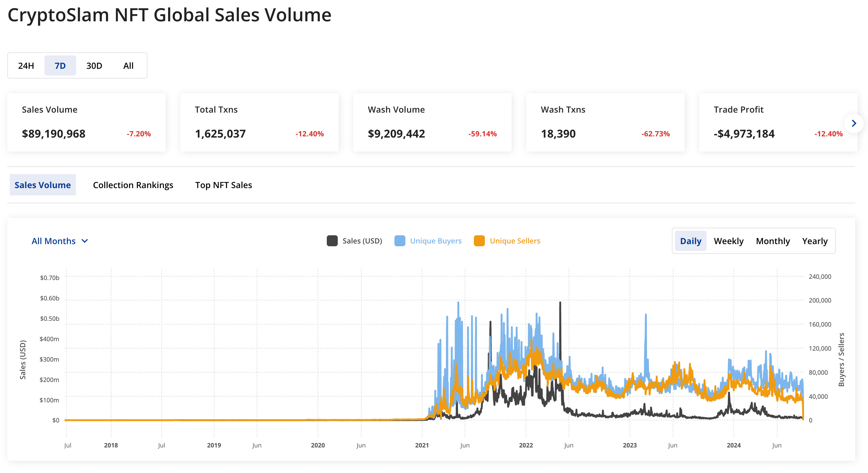
Task: Switch to the 30D time range
Action: (x=94, y=66)
